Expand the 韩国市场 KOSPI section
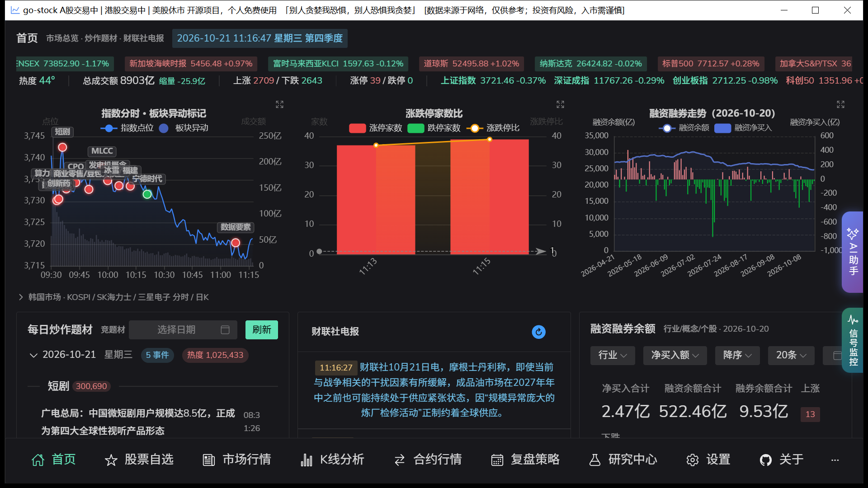 113,297
